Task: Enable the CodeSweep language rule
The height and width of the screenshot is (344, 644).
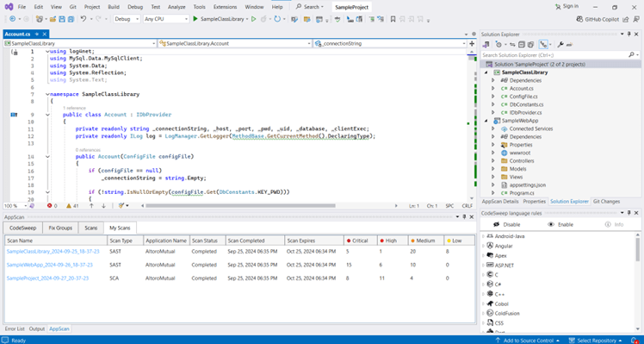Action: (560, 225)
